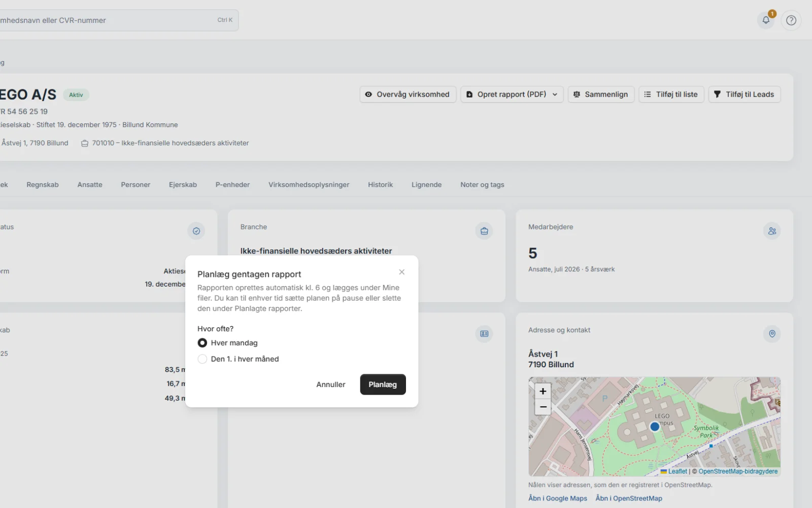
Task: Click the card icon right of the dialog
Action: tap(484, 334)
